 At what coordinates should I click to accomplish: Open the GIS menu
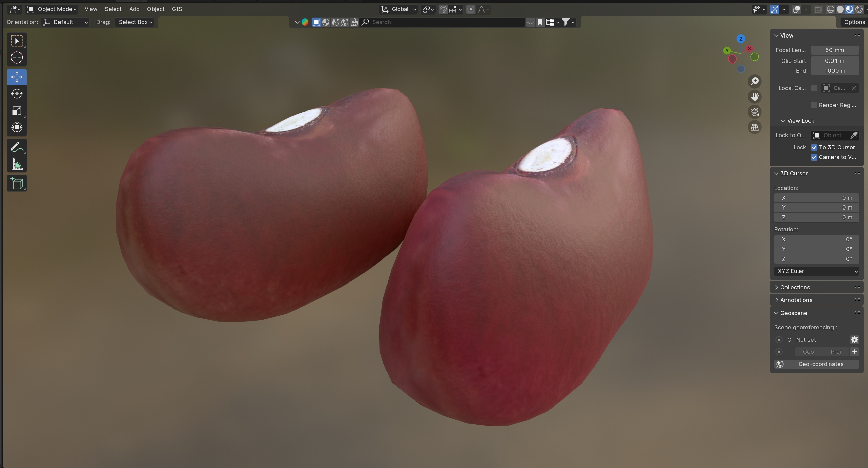(177, 9)
